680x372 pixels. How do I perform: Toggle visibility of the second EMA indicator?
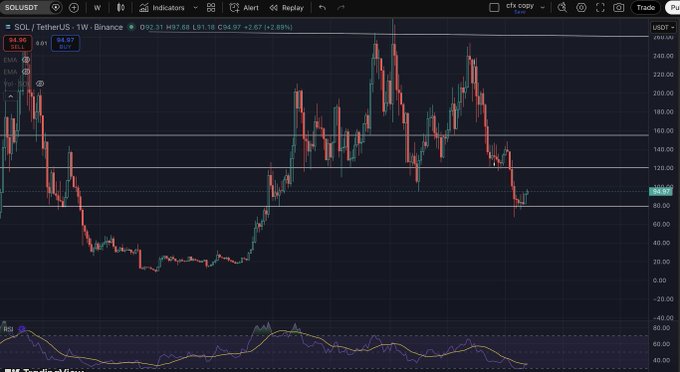(x=26, y=72)
